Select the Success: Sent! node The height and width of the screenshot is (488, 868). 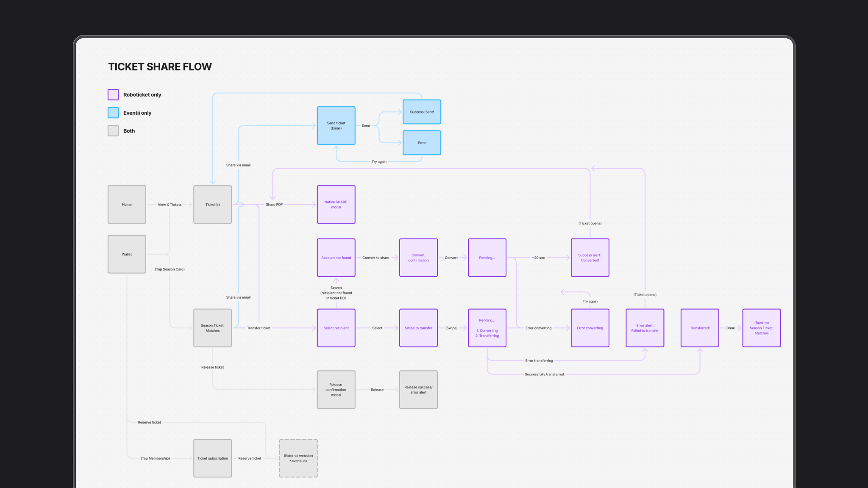click(422, 112)
